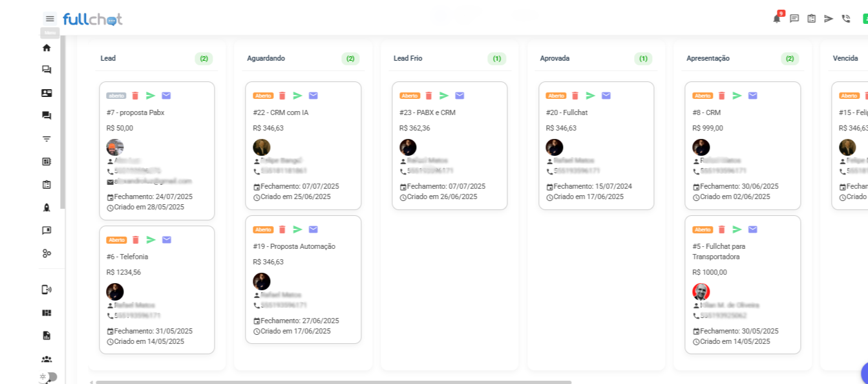The width and height of the screenshot is (868, 384).
Task: Delete card #23 PABX e CRM
Action: point(429,96)
